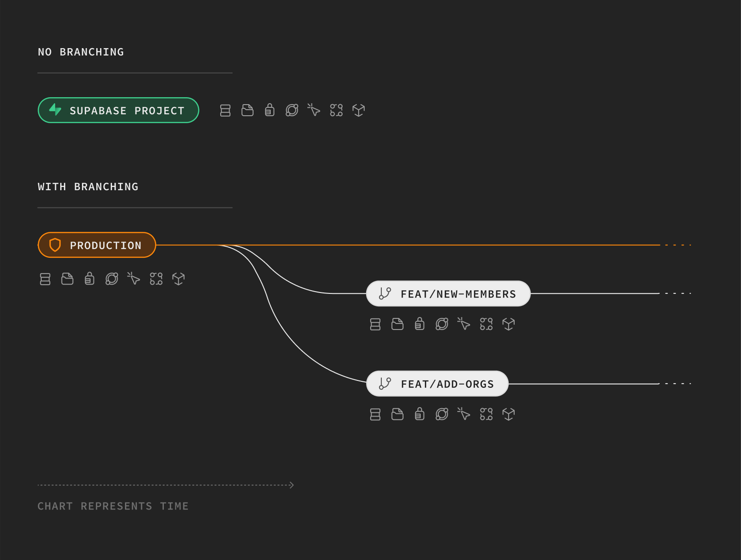Select the cube icon under Production
The image size is (741, 560).
179,279
